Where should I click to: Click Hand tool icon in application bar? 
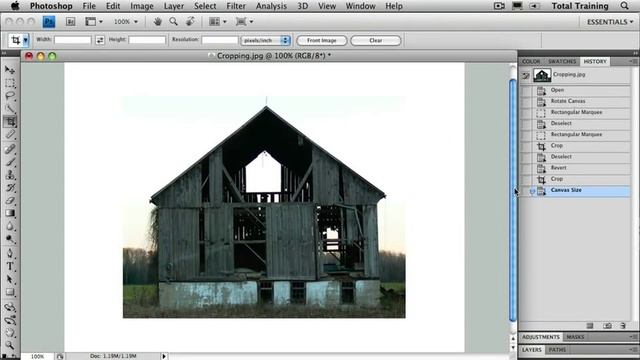[x=158, y=22]
